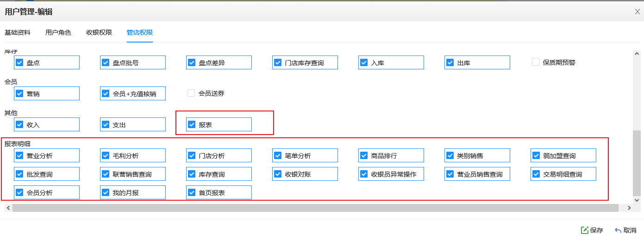The width and height of the screenshot is (644, 240).
Task: Click the horizontal scrollbar track
Action: click(x=315, y=208)
